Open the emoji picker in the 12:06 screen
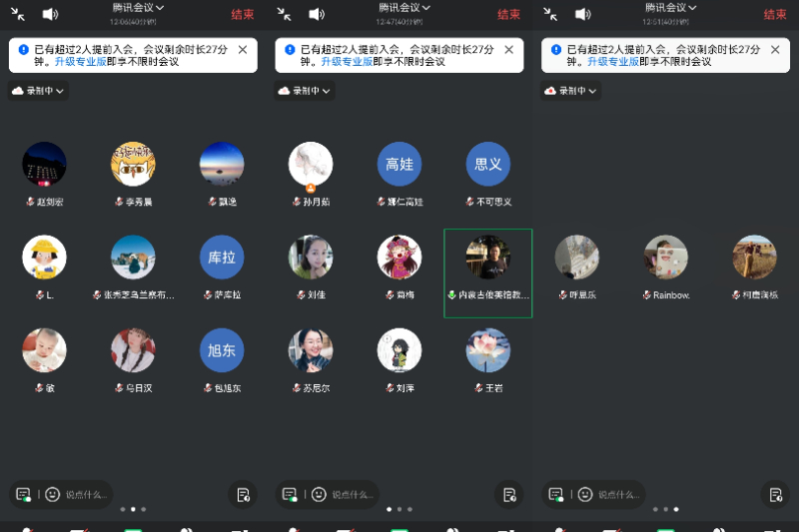 (53, 494)
